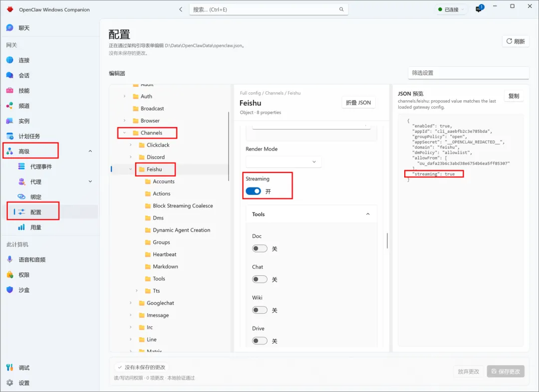Open the notifications chat icon with badge
The width and height of the screenshot is (539, 392).
pyautogui.click(x=479, y=8)
